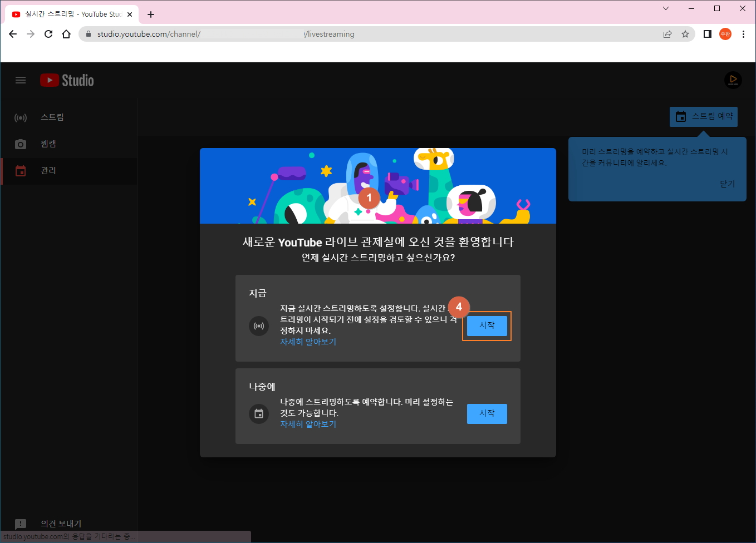Click the welcome illustration banner

[378, 186]
